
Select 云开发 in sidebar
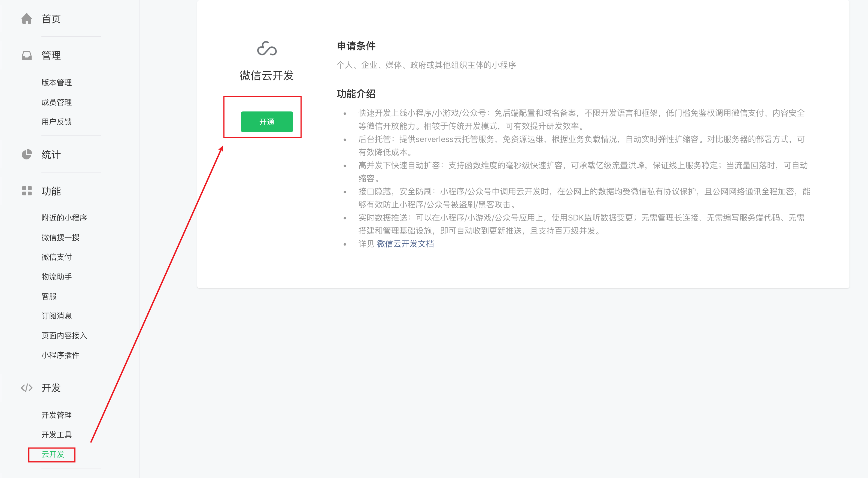53,454
